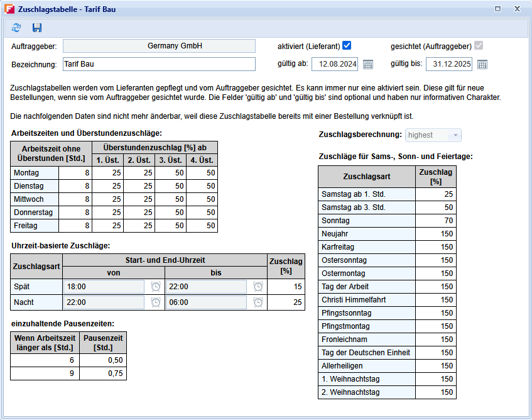The image size is (532, 420).
Task: Click clock icon for Spät end time
Action: (x=258, y=287)
